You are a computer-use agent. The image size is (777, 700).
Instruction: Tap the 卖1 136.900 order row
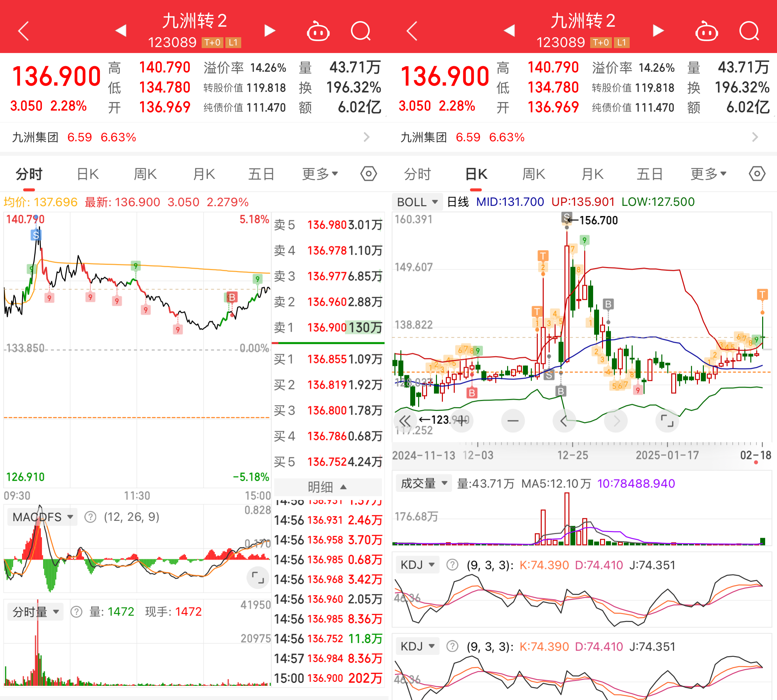(x=327, y=328)
